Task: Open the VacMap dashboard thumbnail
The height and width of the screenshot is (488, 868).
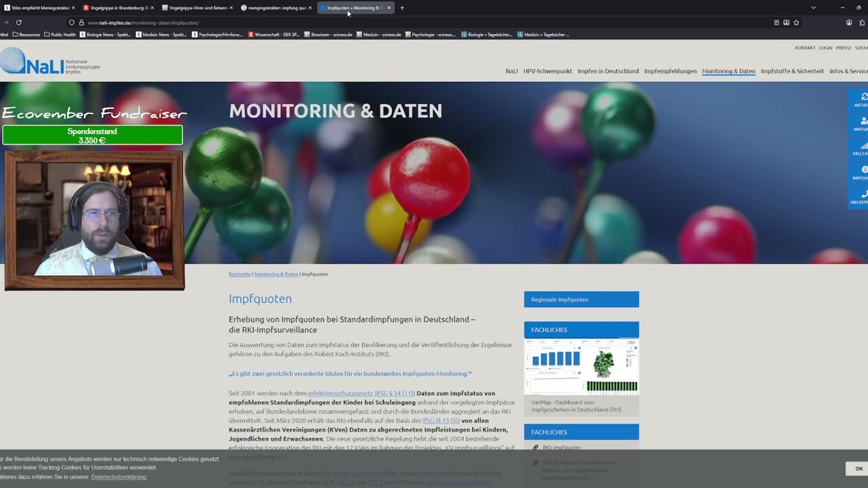Action: (581, 367)
